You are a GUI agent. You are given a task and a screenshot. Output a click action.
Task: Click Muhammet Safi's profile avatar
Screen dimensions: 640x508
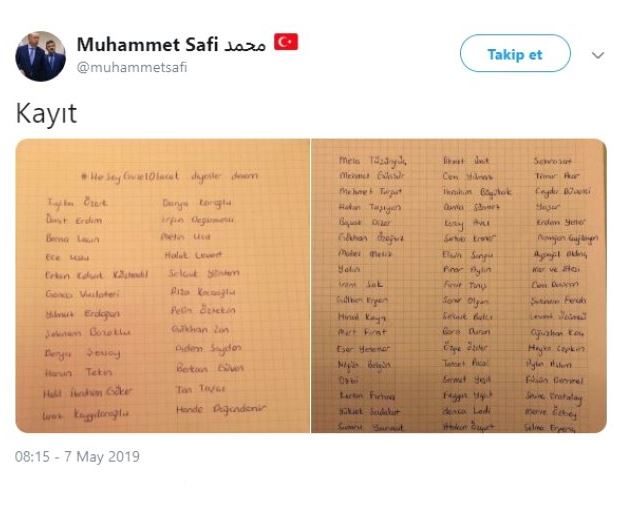(x=40, y=56)
